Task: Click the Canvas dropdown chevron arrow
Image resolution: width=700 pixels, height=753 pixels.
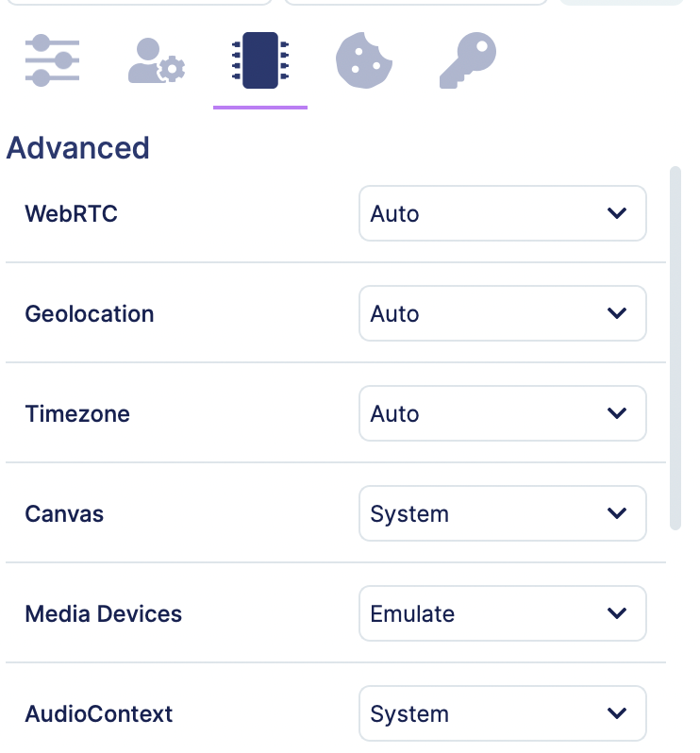Action: (617, 513)
